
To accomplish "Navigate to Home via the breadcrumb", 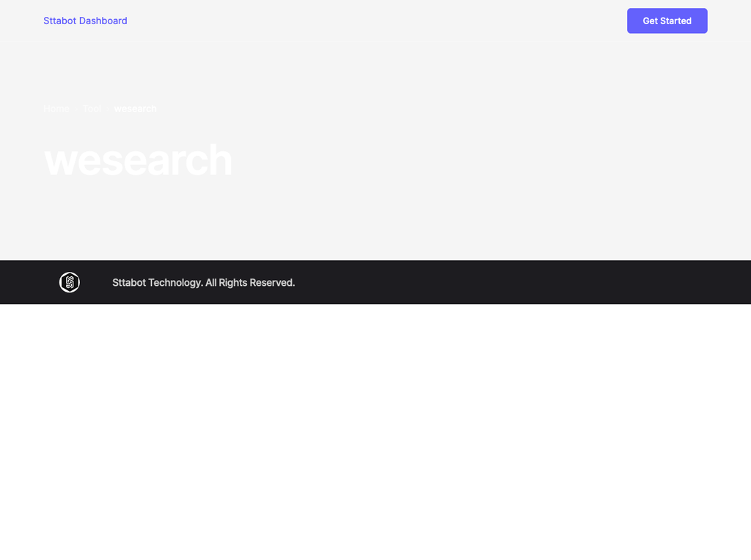I will tap(56, 108).
